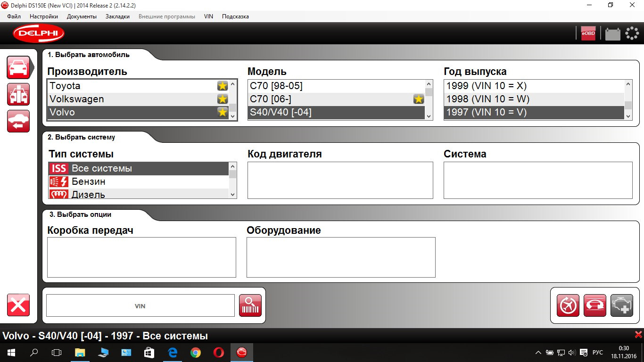Close the red X in vehicle status bar

coord(638,335)
